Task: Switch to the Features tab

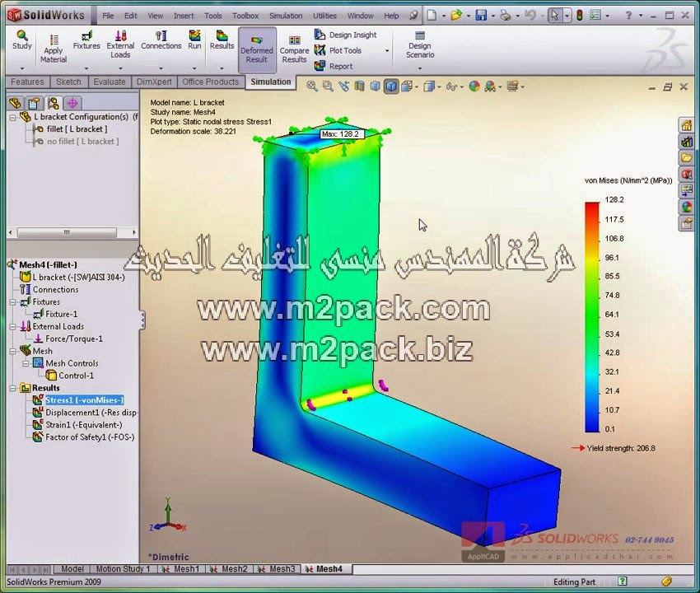Action: (x=27, y=82)
